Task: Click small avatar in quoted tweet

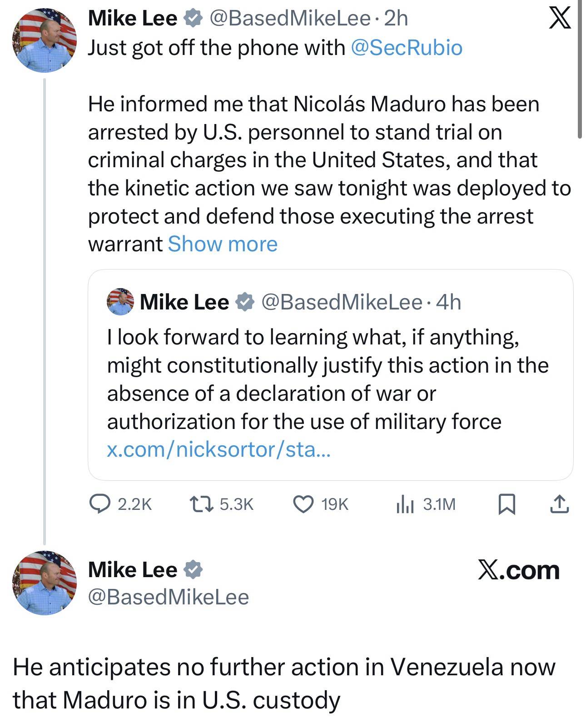Action: coord(120,302)
